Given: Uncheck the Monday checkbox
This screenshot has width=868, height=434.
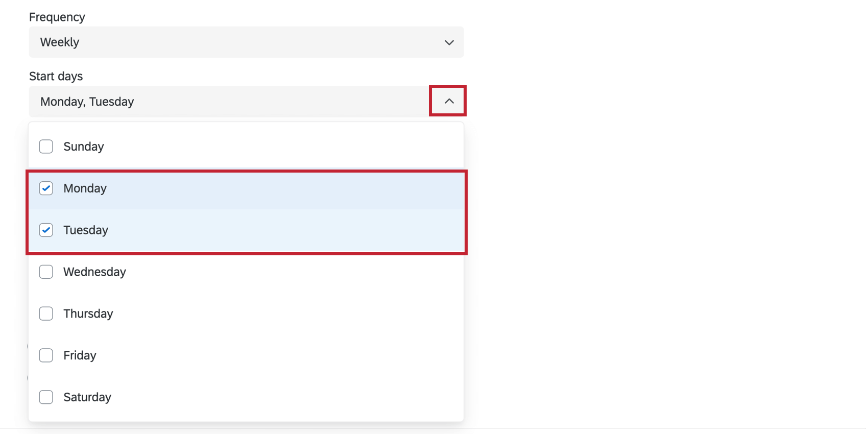Looking at the screenshot, I should [46, 188].
